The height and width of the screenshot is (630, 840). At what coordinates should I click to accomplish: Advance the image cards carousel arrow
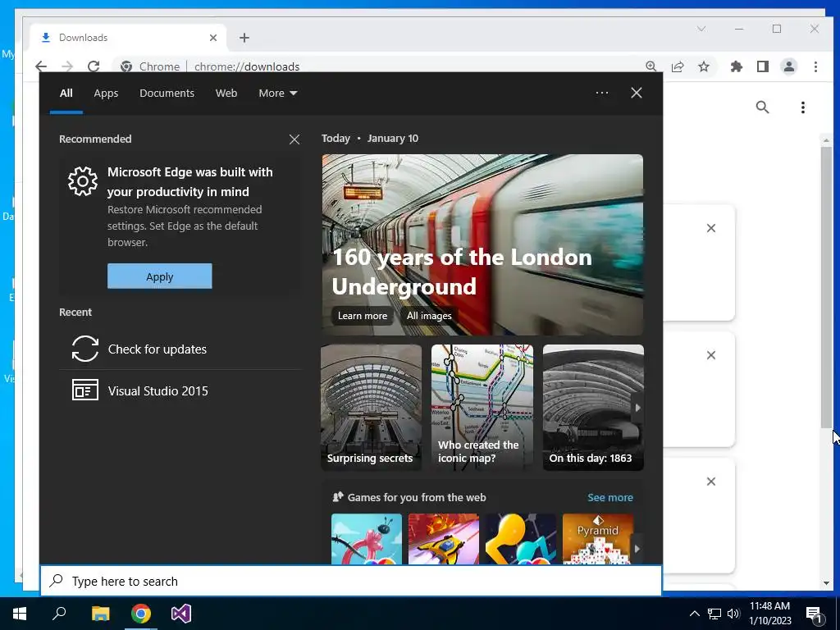coord(637,408)
